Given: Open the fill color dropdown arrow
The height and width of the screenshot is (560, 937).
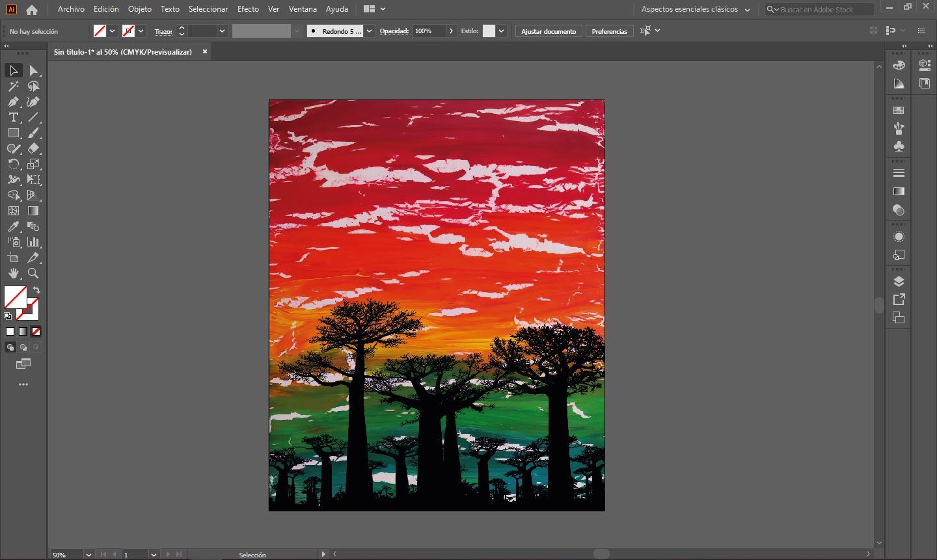Looking at the screenshot, I should point(113,31).
